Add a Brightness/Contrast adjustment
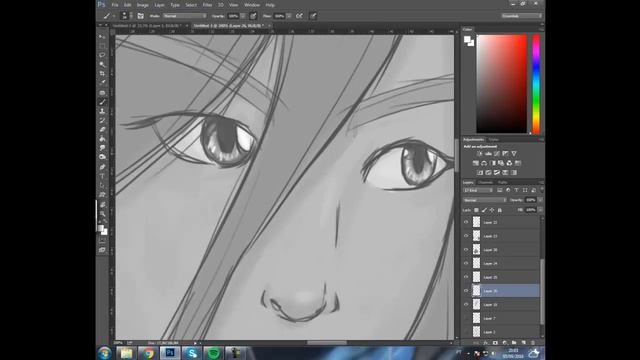This screenshot has height=360, width=640. tap(480, 153)
